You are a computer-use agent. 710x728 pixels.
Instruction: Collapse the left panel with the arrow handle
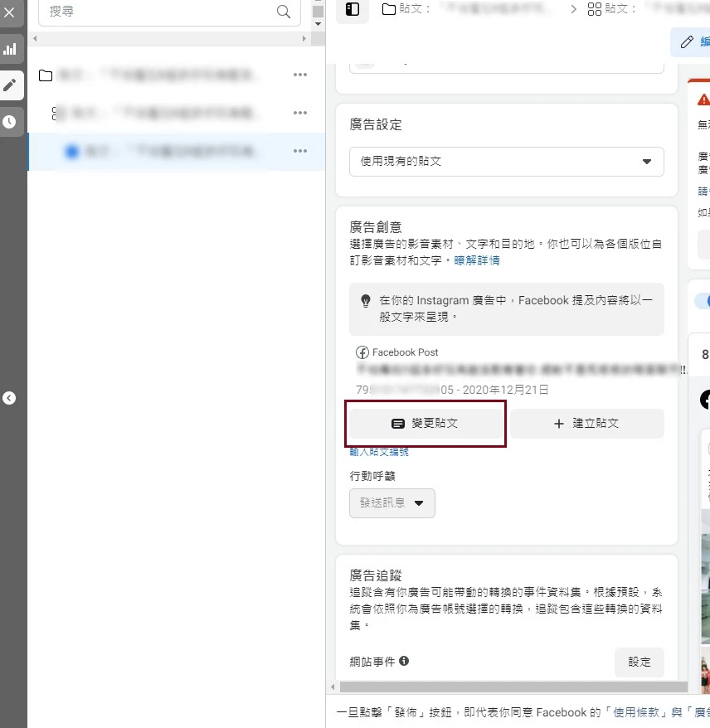[9, 398]
